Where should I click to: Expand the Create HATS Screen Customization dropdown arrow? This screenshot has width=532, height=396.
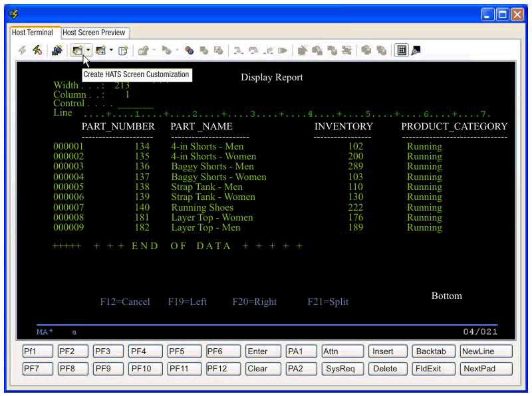(x=88, y=50)
